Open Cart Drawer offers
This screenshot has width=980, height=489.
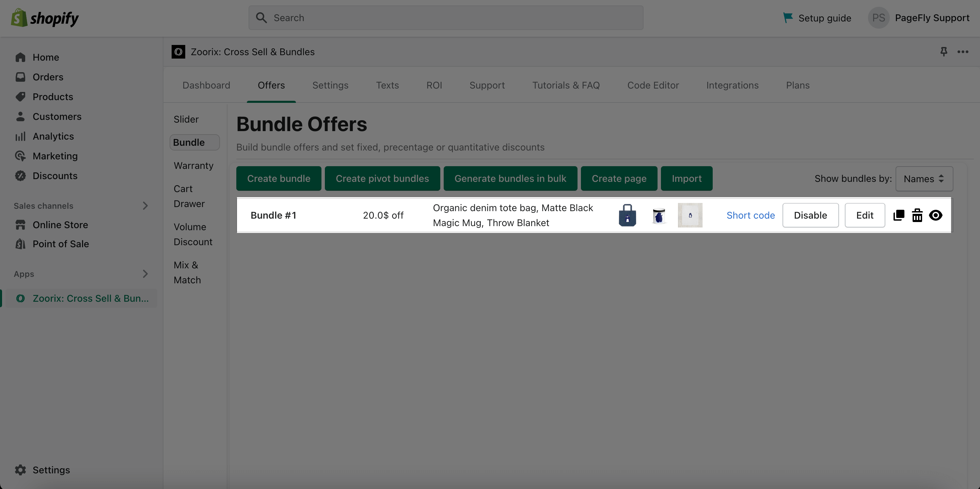(x=189, y=196)
